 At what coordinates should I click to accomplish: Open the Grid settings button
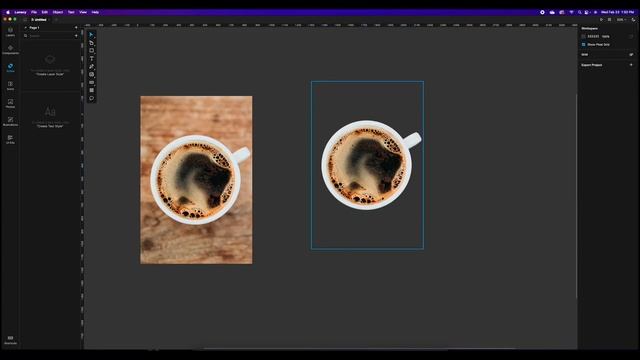(631, 54)
